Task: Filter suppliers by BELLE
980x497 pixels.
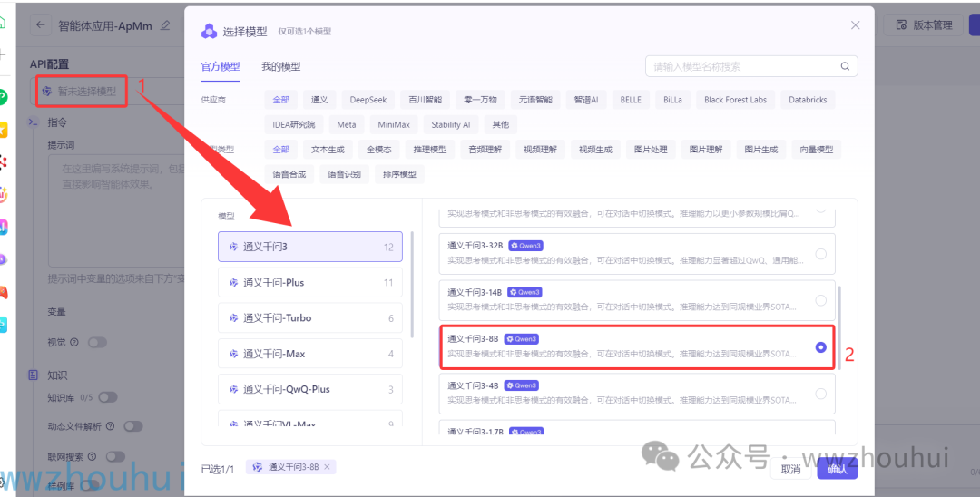Action: 631,99
